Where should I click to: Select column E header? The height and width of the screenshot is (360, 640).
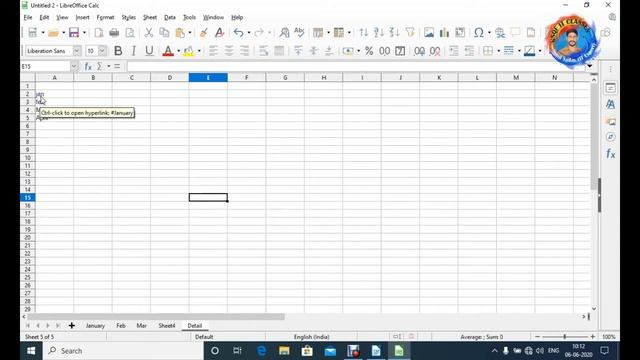[x=208, y=78]
